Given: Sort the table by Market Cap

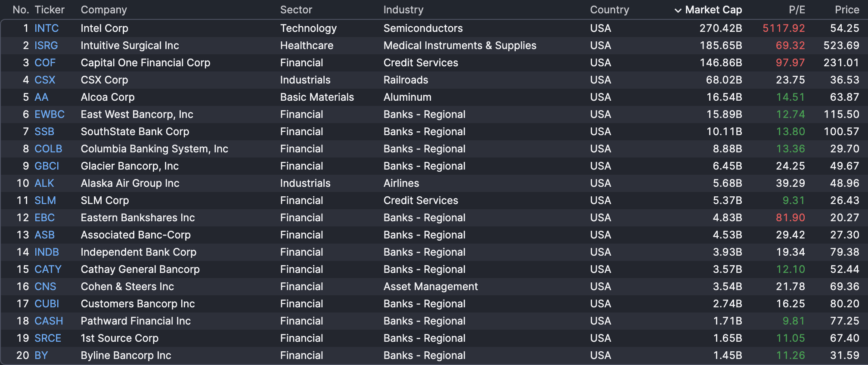Looking at the screenshot, I should coord(713,10).
